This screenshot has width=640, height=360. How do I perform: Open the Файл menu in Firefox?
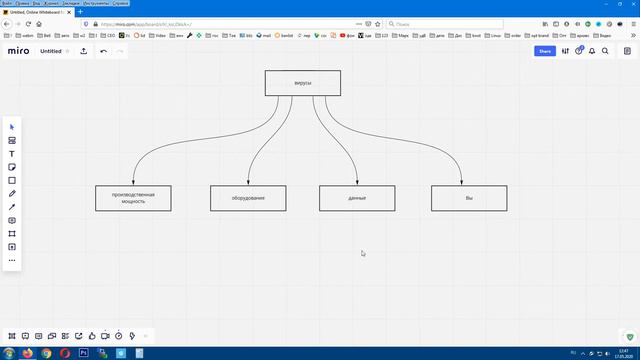[7, 3]
